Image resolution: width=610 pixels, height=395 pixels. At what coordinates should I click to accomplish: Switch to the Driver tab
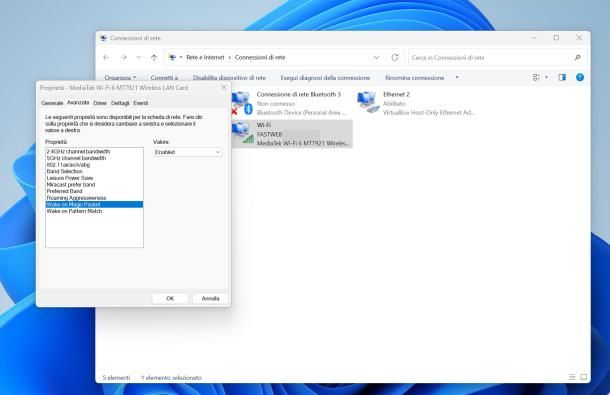[100, 103]
